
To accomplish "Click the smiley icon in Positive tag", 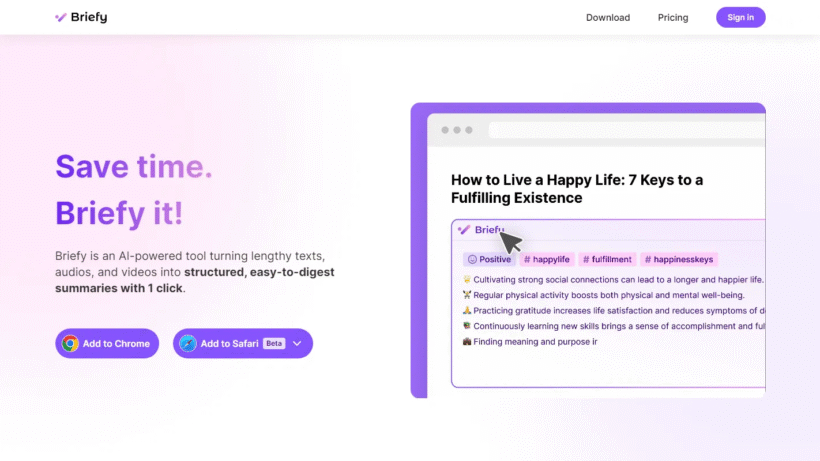I will point(472,259).
